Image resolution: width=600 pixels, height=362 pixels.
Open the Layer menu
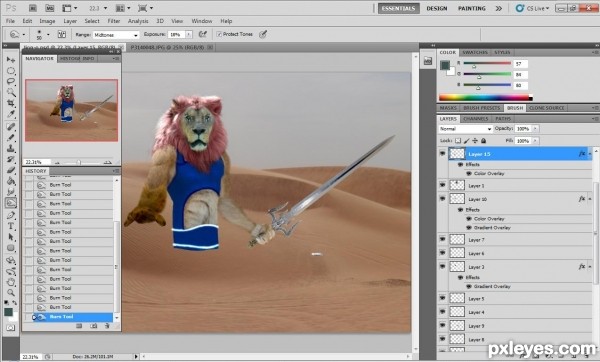tap(70, 21)
